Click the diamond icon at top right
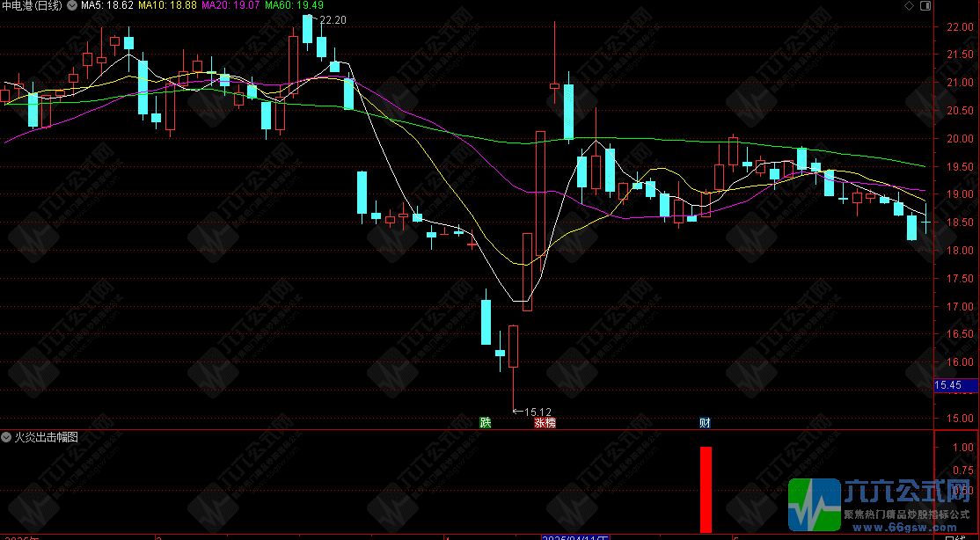The image size is (980, 540). (909, 5)
